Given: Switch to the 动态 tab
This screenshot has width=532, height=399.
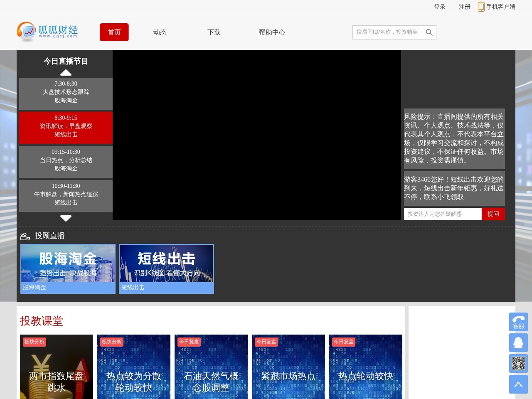Looking at the screenshot, I should click(x=160, y=32).
